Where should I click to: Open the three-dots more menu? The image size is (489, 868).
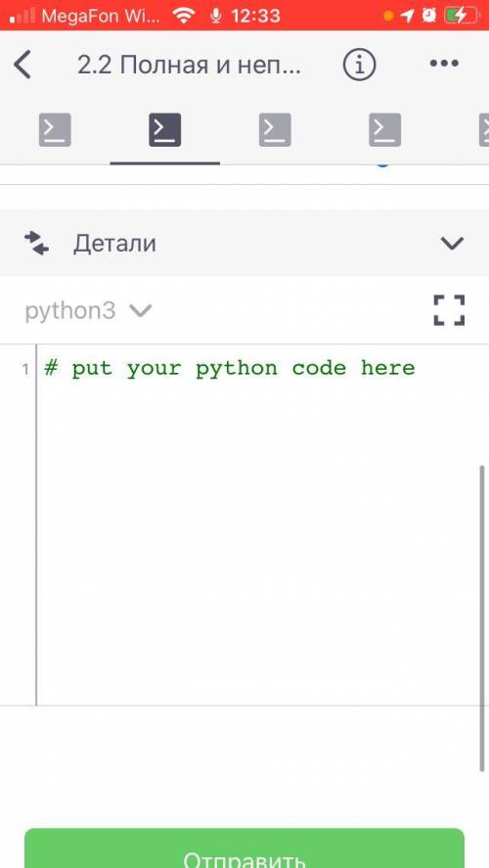coord(444,64)
